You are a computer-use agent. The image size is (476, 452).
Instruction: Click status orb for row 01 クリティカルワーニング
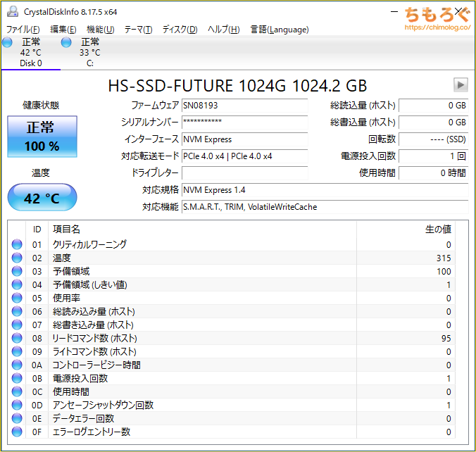click(17, 244)
